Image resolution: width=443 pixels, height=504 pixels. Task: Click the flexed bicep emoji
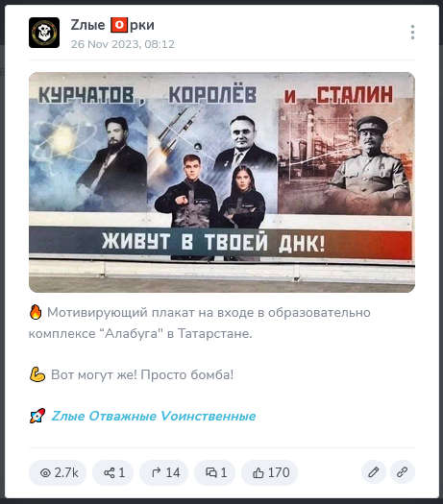[x=37, y=374]
